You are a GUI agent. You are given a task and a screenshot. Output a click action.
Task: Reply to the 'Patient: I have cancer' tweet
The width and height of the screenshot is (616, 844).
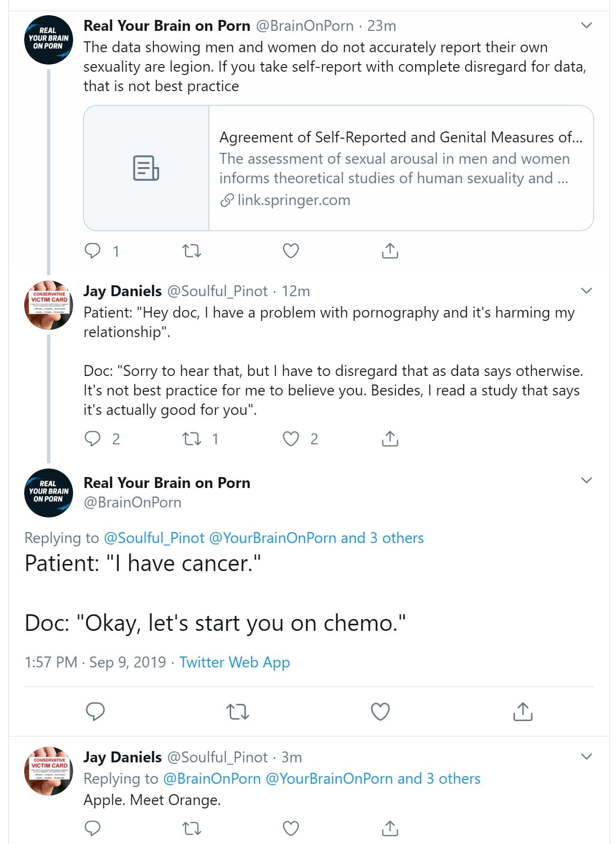95,711
